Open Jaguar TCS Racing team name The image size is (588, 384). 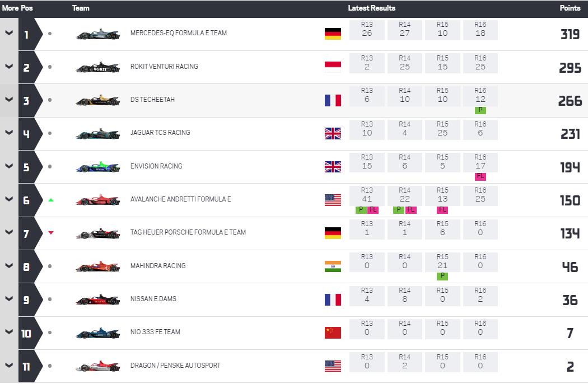click(x=160, y=132)
